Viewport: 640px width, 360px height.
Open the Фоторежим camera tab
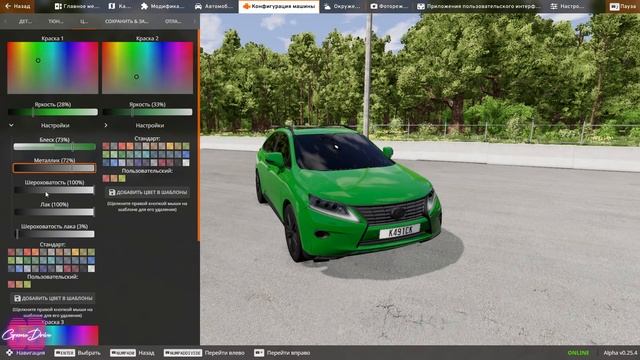tap(389, 6)
